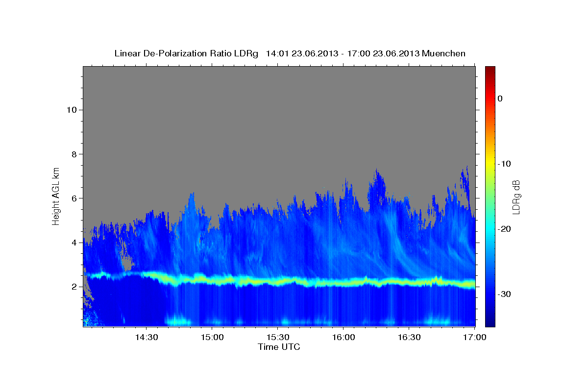Click the 'LDRg dB' colorbar label
Image resolution: width=588 pixels, height=392 pixels.
click(516, 197)
